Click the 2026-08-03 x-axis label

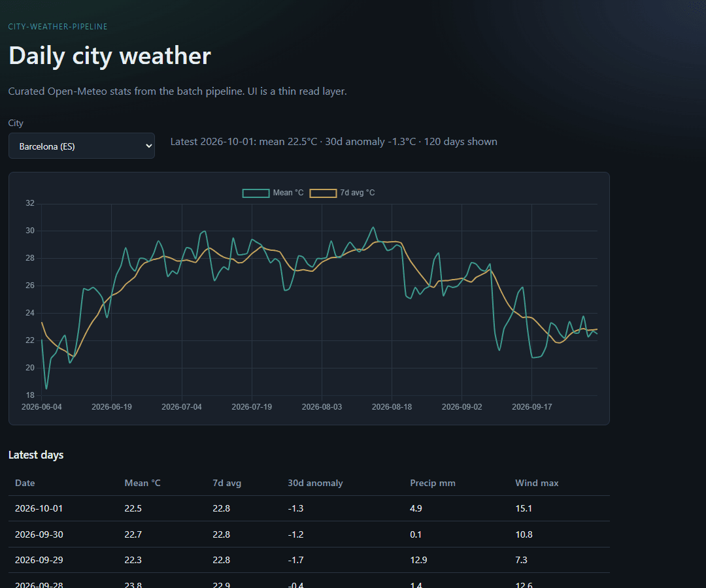tap(322, 406)
